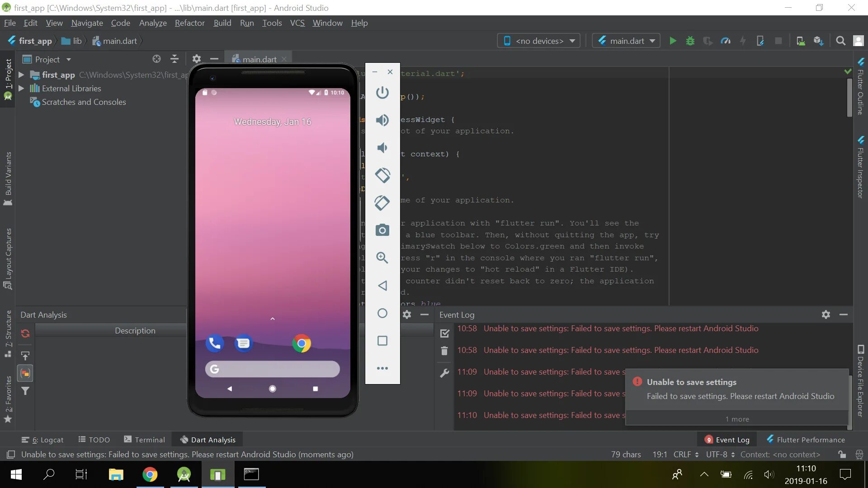The image size is (868, 488).
Task: Click the green Run app arrow
Action: (x=673, y=41)
